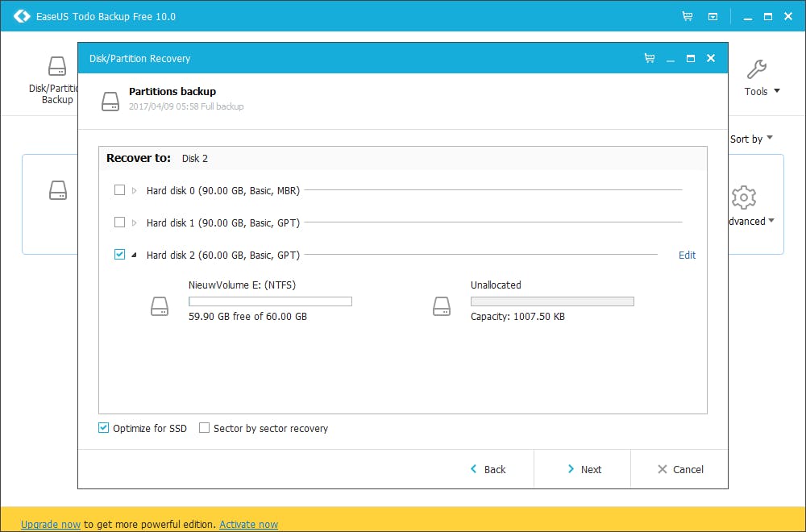The height and width of the screenshot is (532, 806).
Task: Minimize the Disk/Partition Recovery dialog
Action: coord(671,59)
